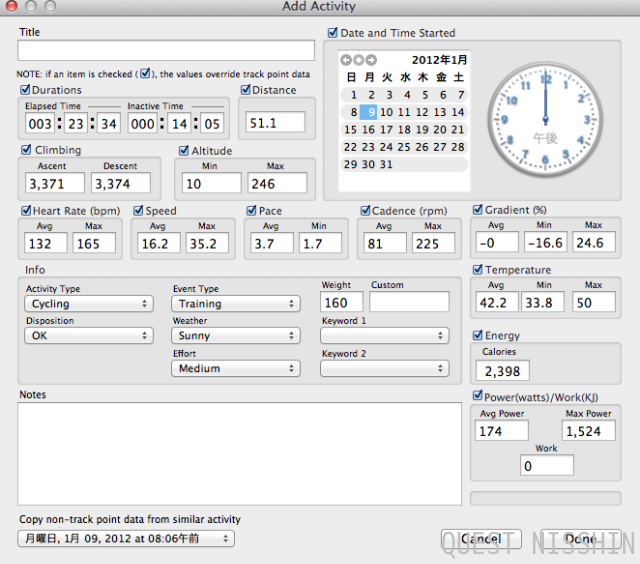
Task: Uncheck Power(watts)/Work(KJ) checkbox
Action: [x=478, y=395]
